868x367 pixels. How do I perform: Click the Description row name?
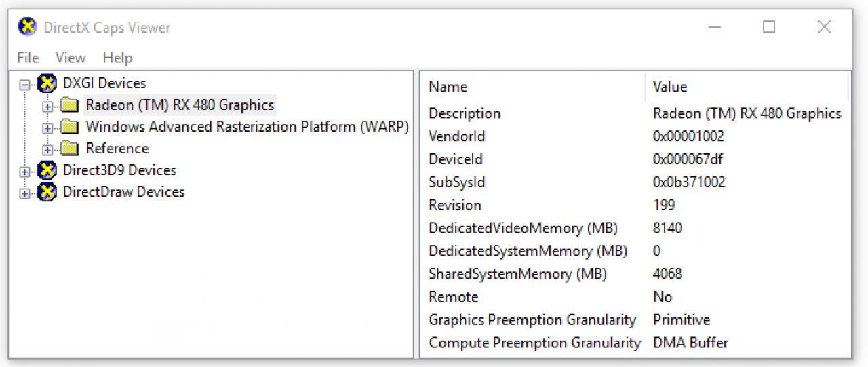coord(465,113)
